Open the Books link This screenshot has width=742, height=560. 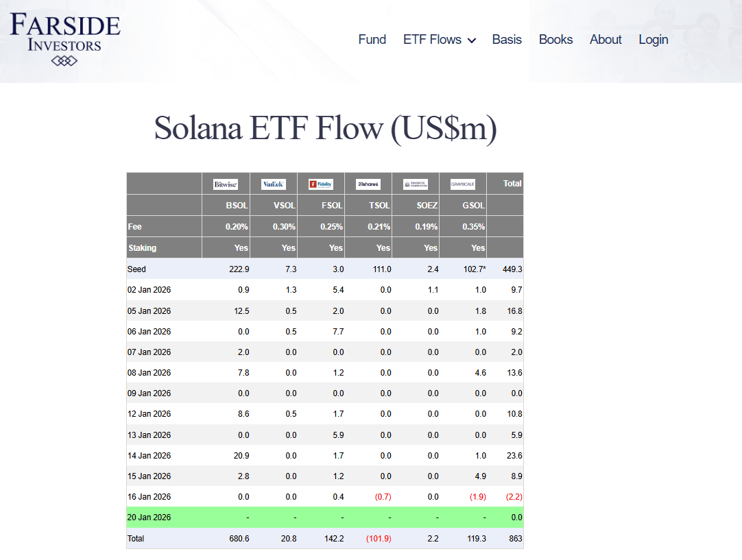[x=555, y=40]
